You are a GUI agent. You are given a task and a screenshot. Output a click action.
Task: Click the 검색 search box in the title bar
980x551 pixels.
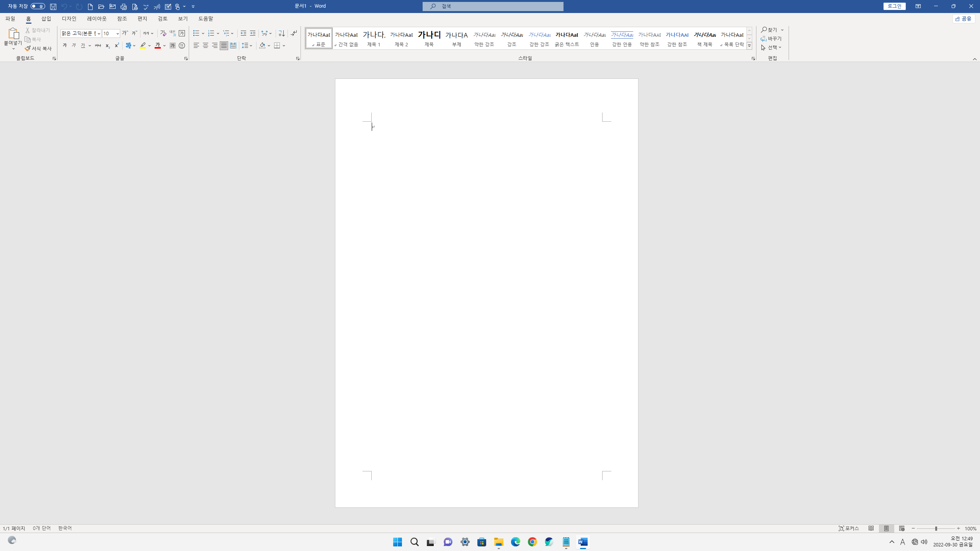coord(493,6)
